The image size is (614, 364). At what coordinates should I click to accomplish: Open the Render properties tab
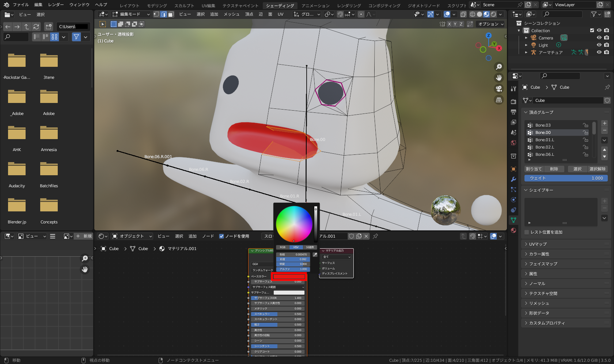click(513, 101)
